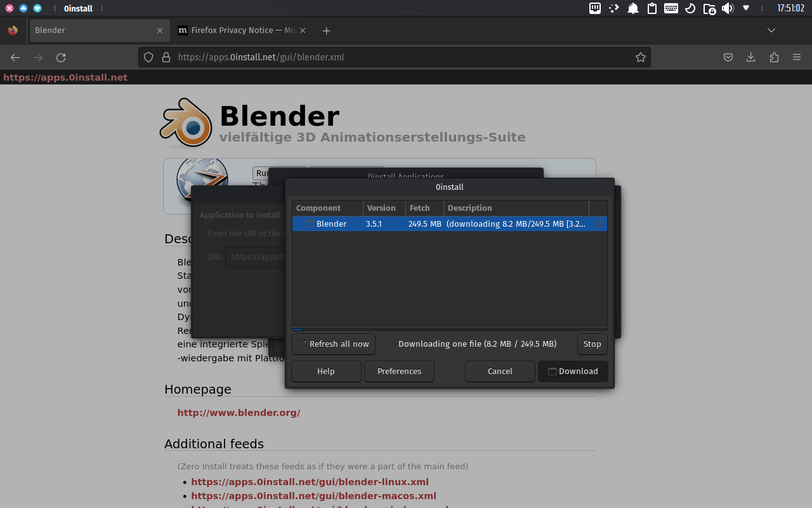Viewport: 812px width, 508px height.
Task: Close the Firefox Privacy Notice tab
Action: tap(303, 30)
